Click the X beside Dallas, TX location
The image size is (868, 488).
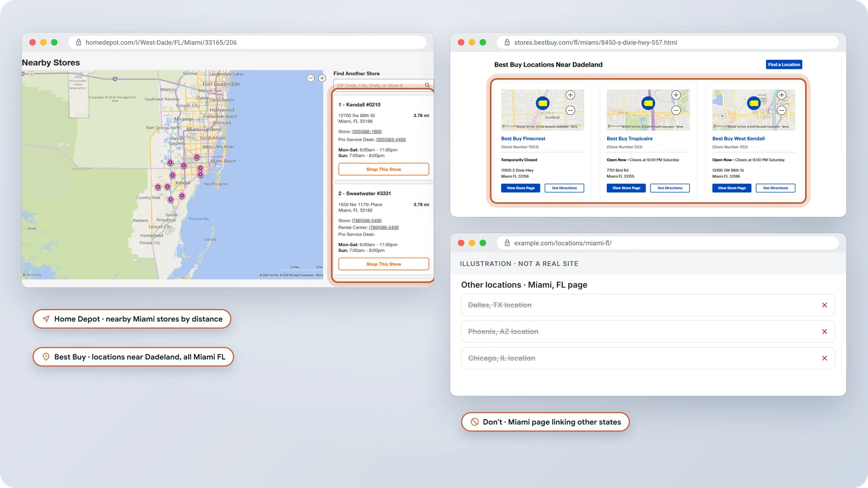[825, 305]
